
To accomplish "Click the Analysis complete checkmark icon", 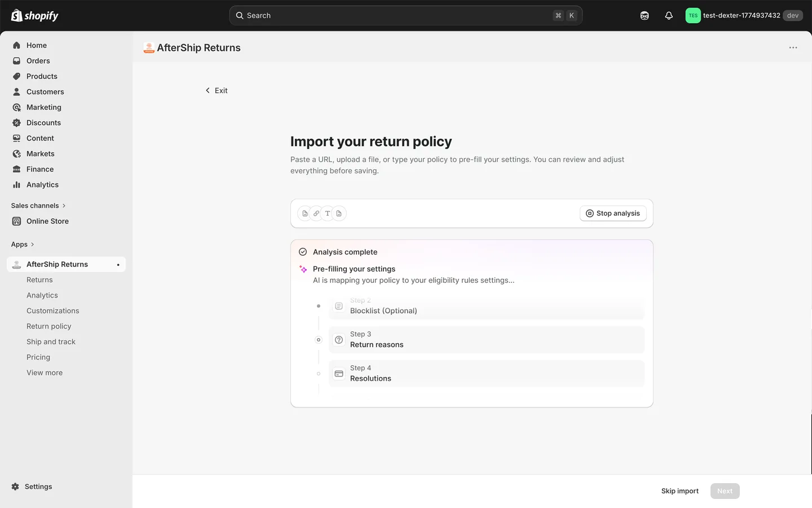I will 303,252.
